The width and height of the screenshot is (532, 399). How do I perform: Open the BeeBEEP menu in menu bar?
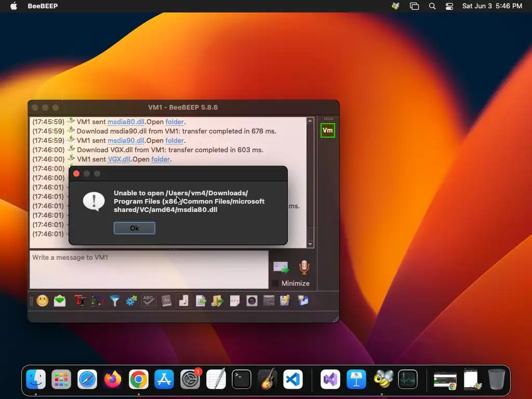coord(43,6)
